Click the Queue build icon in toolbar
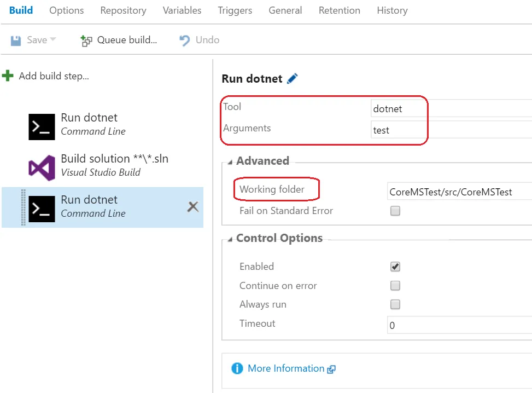Image resolution: width=532 pixels, height=393 pixels. point(86,41)
